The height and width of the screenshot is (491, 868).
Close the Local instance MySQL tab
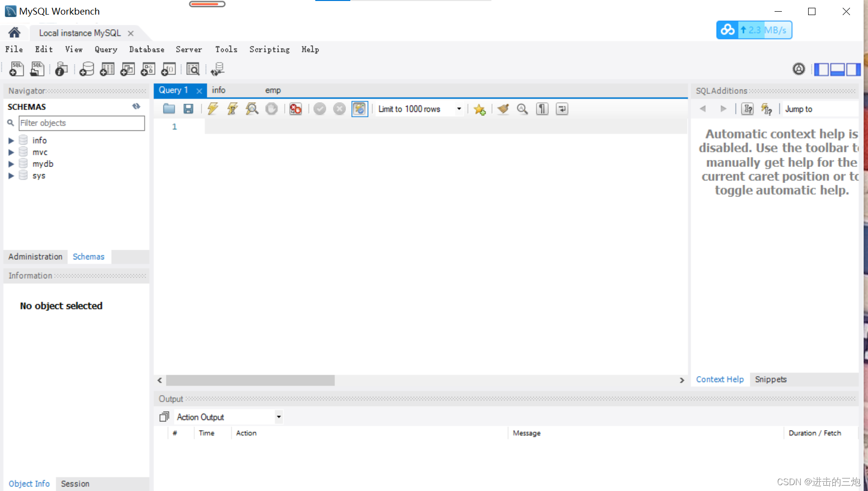131,33
